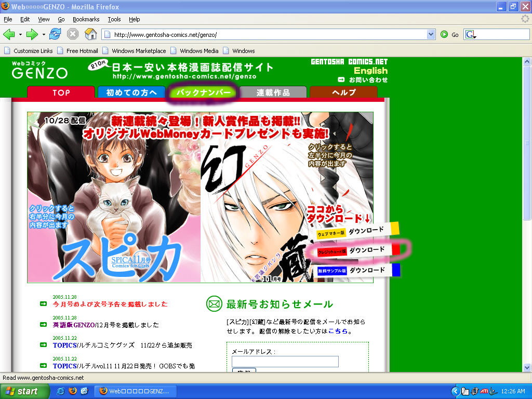The height and width of the screenshot is (399, 532).
Task: Expand the URL address bar dropdown
Action: [431, 34]
